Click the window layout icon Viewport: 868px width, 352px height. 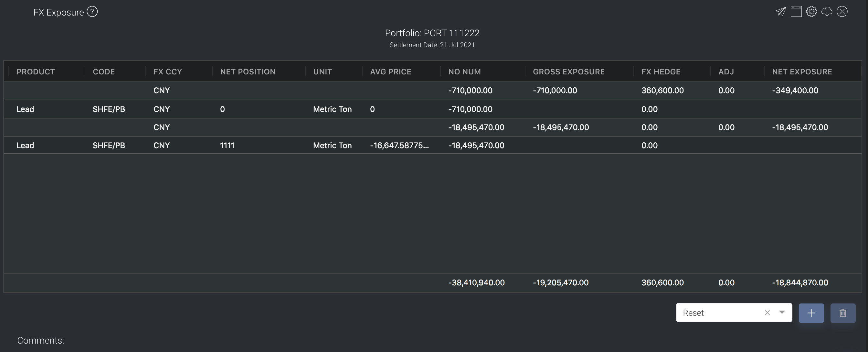796,11
